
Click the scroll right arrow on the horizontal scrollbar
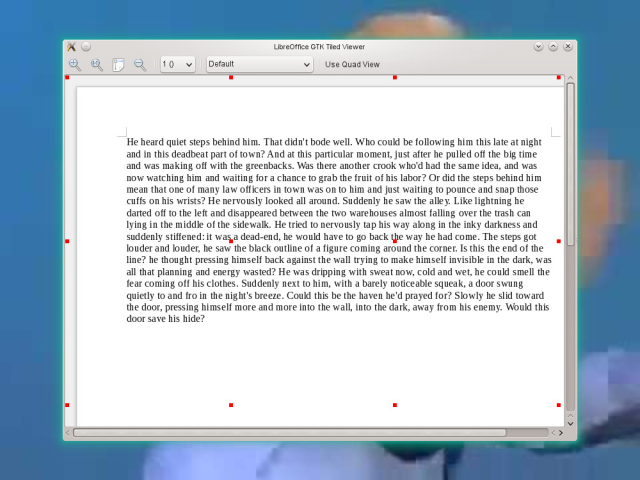coord(559,433)
